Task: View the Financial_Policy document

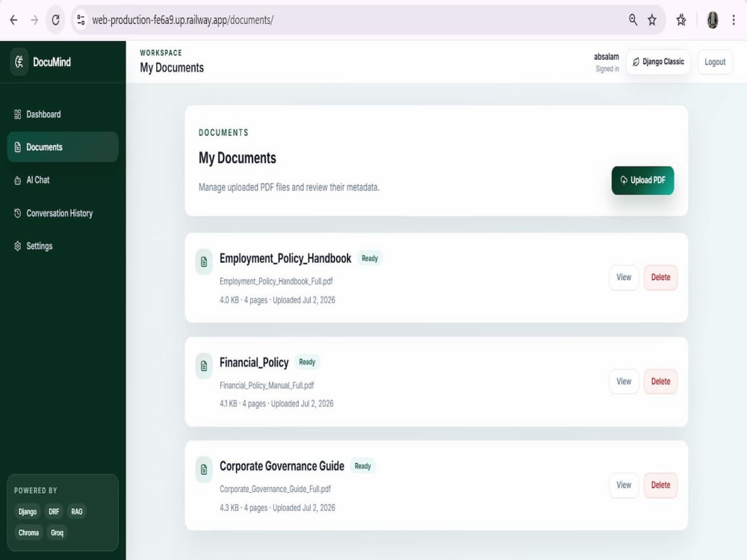Action: (624, 382)
